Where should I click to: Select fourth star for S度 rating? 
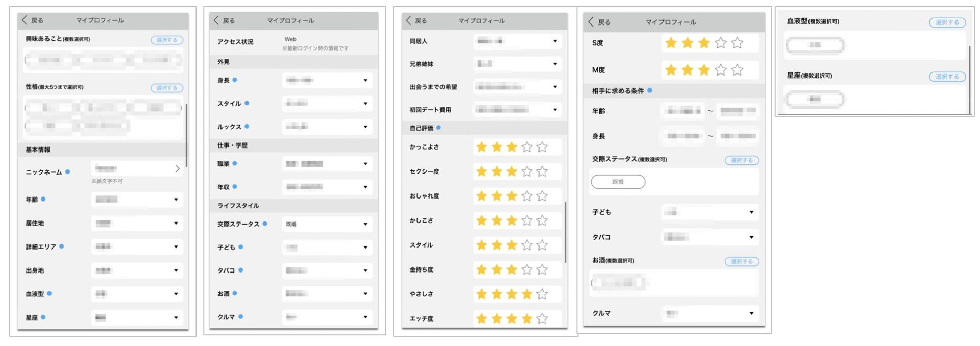(x=720, y=43)
